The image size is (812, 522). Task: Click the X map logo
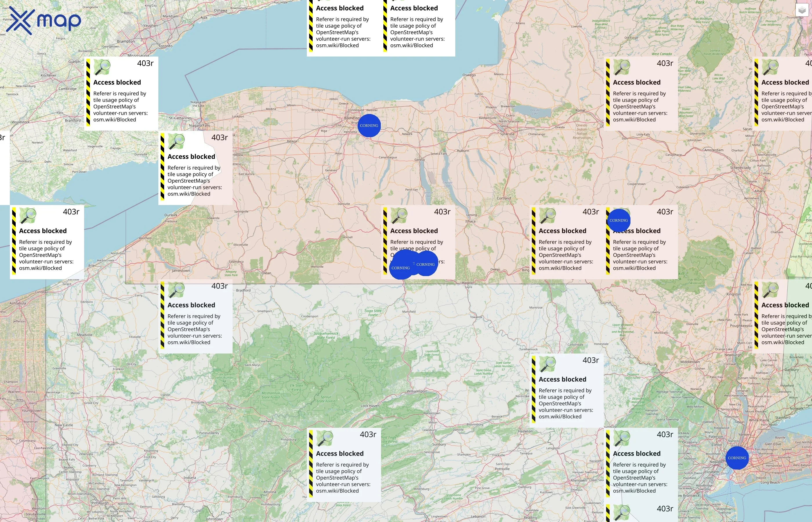coord(44,20)
